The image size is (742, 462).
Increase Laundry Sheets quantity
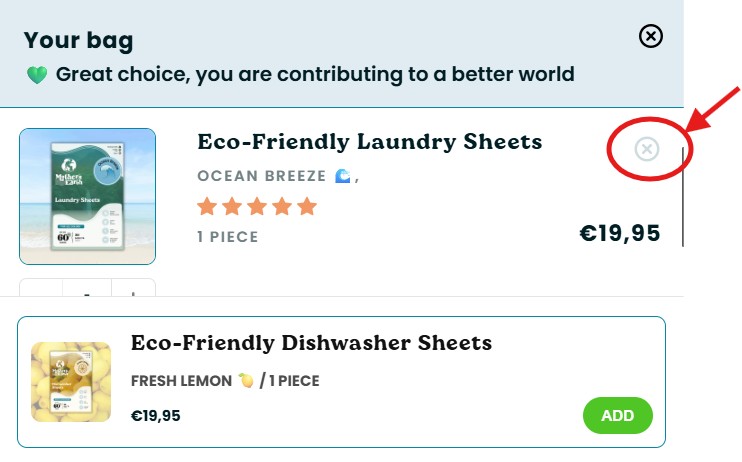tap(135, 290)
